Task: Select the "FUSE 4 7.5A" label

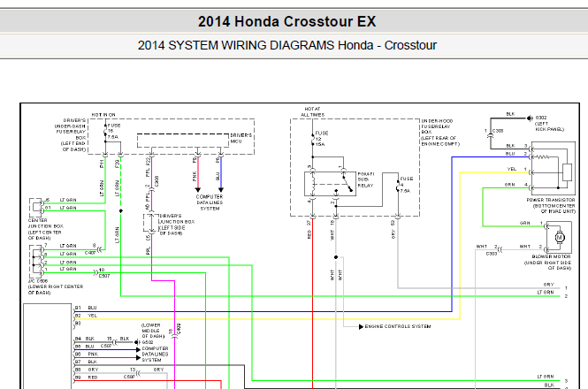Action: tap(406, 185)
